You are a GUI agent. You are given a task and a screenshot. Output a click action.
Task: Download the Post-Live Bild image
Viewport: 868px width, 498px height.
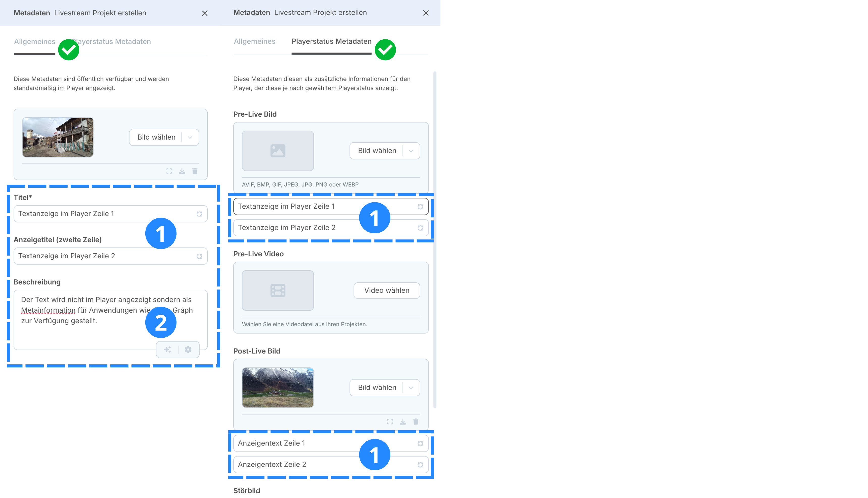tap(403, 421)
